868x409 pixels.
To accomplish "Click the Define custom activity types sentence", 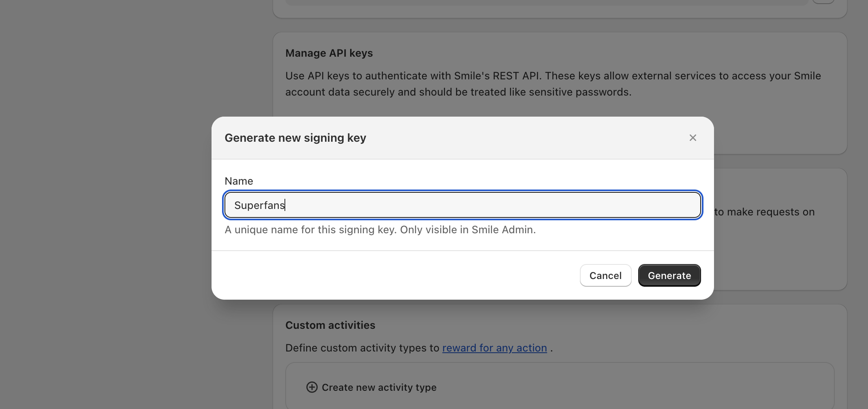I will point(362,348).
